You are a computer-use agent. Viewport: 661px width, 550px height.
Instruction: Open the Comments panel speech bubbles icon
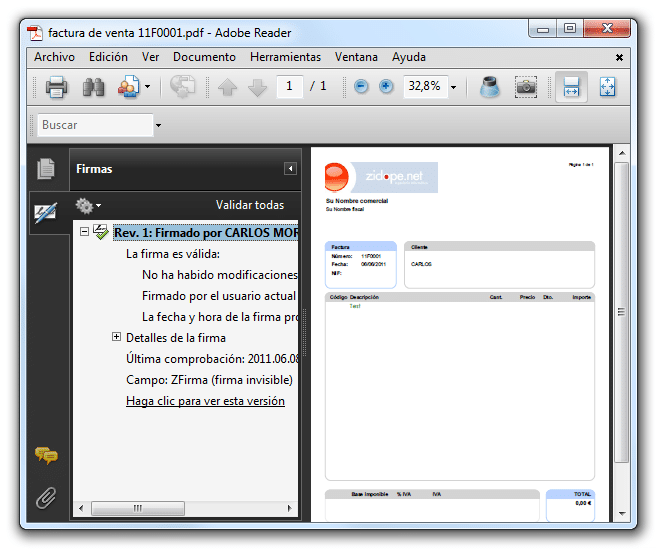point(46,456)
